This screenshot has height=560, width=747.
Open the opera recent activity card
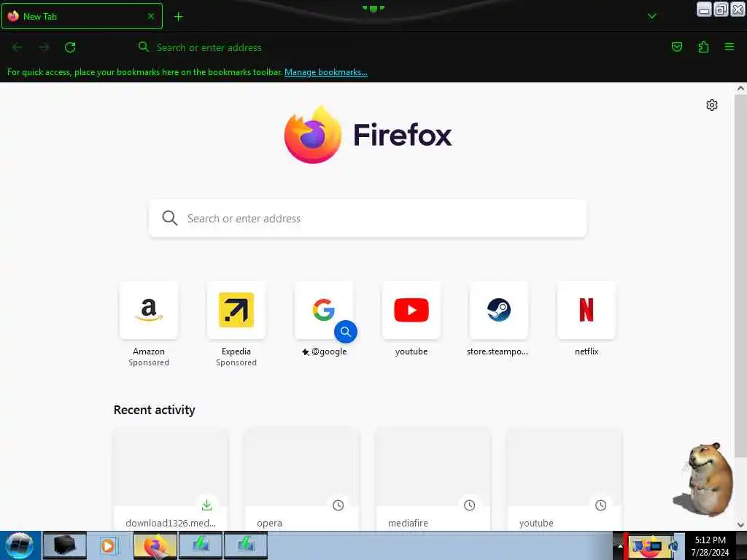301,478
